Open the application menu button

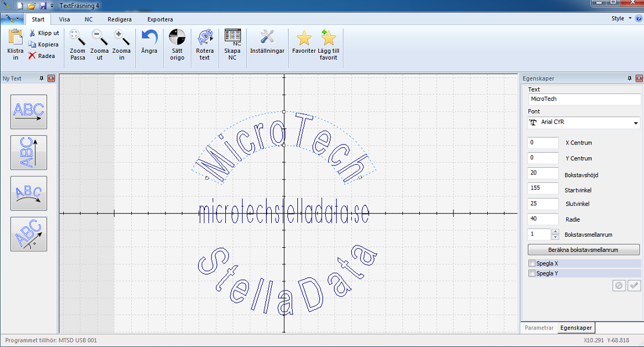[12, 19]
